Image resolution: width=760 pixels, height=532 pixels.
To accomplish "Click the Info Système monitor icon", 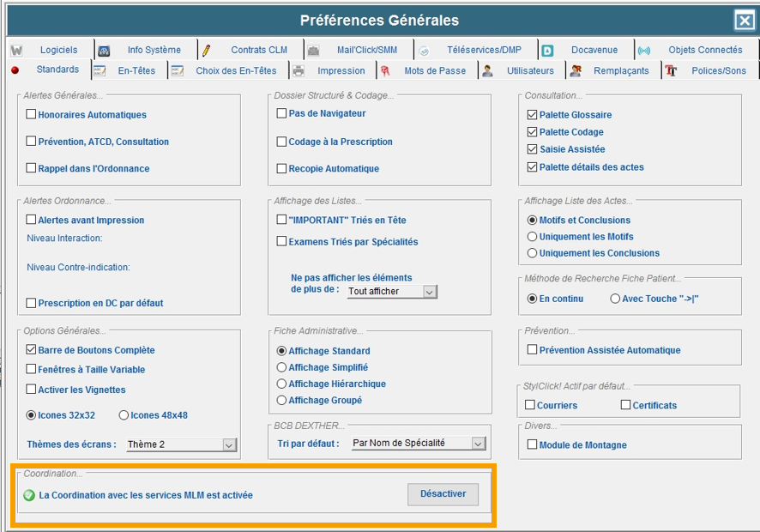I will coord(104,51).
